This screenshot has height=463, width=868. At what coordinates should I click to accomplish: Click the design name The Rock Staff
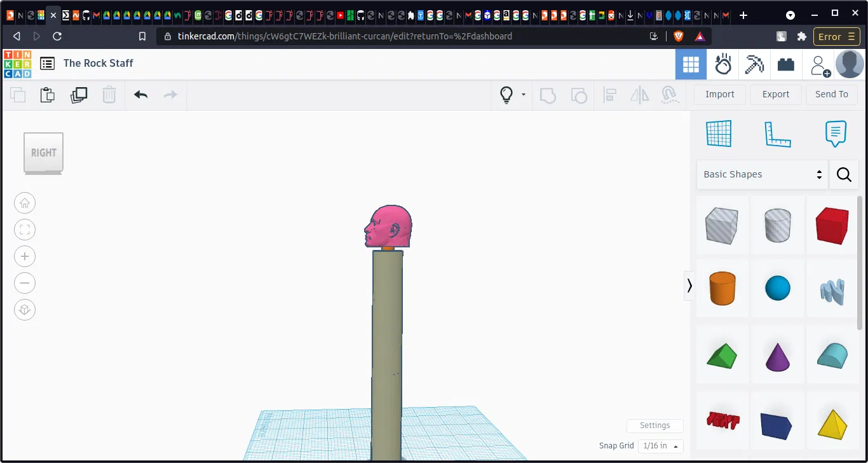98,63
